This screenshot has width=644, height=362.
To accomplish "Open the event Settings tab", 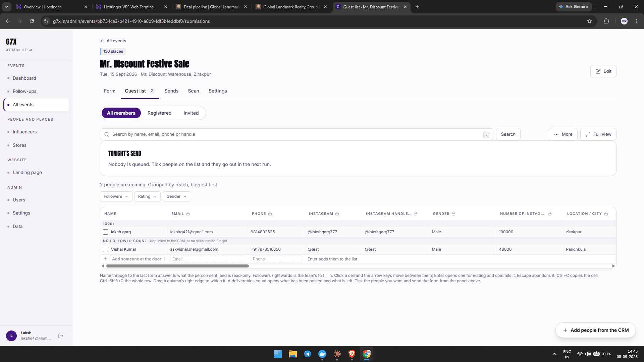I will point(218,91).
